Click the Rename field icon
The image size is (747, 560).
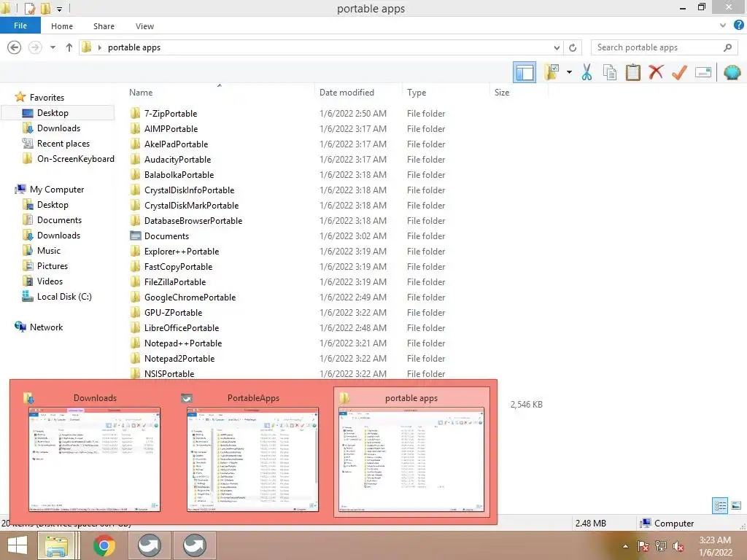click(x=703, y=72)
